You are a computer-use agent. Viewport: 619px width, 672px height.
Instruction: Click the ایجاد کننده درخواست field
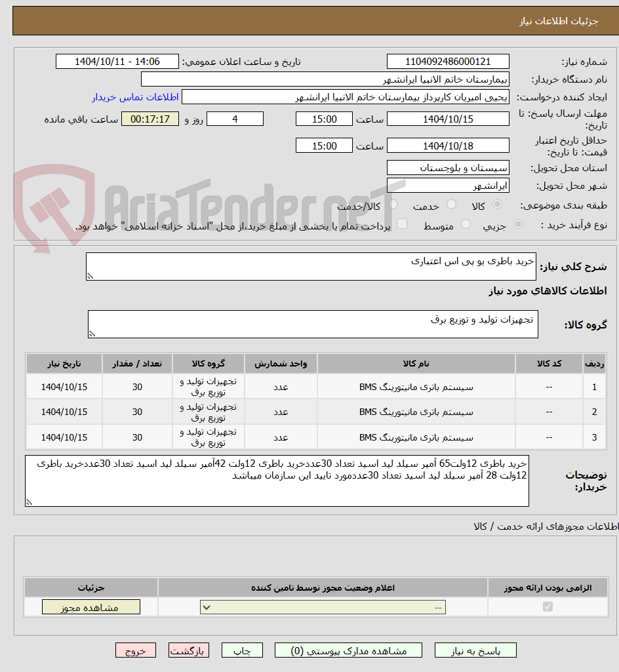tap(346, 97)
